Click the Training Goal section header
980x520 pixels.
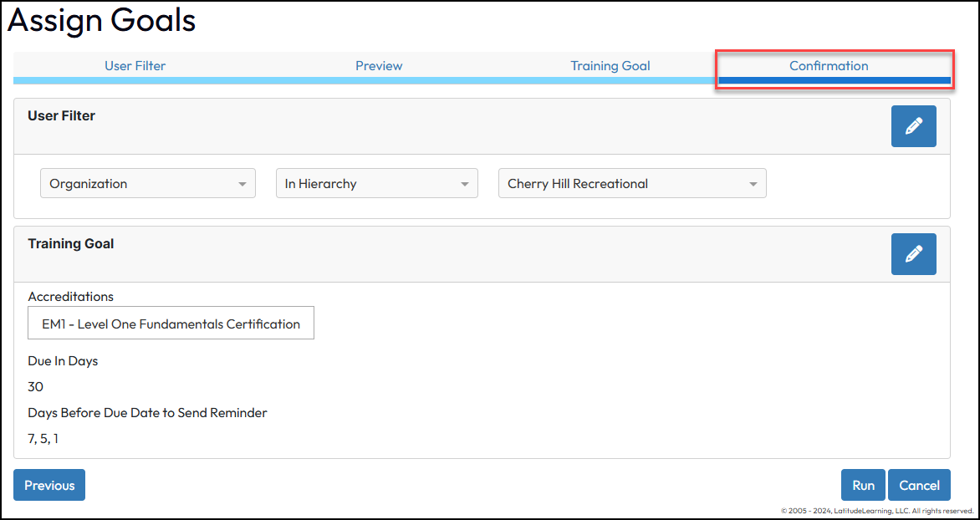[x=71, y=244]
